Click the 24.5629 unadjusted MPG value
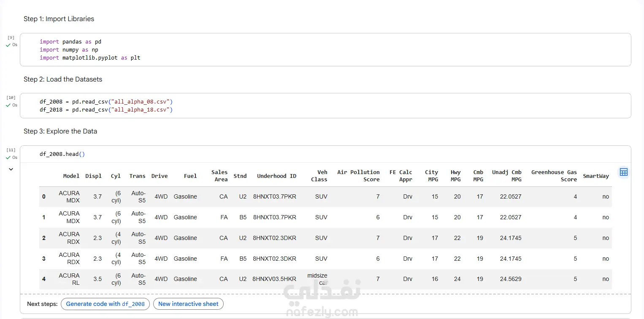Image resolution: width=644 pixels, height=319 pixels. click(511, 279)
